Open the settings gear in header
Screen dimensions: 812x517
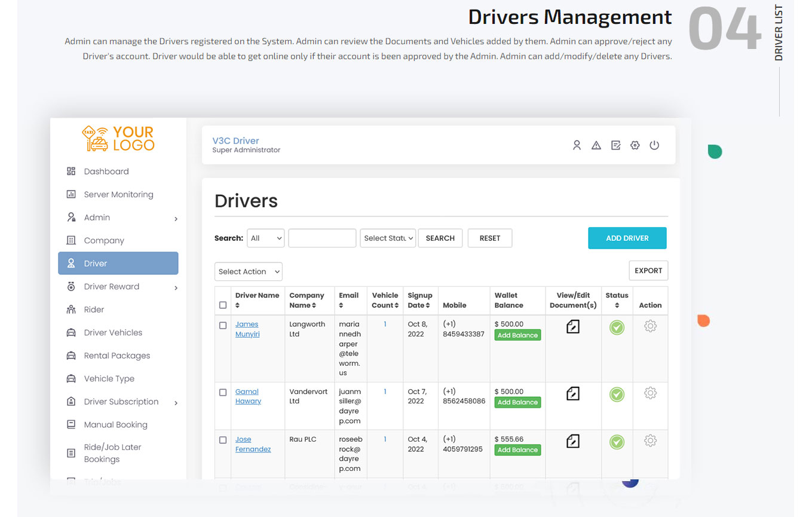click(x=635, y=145)
